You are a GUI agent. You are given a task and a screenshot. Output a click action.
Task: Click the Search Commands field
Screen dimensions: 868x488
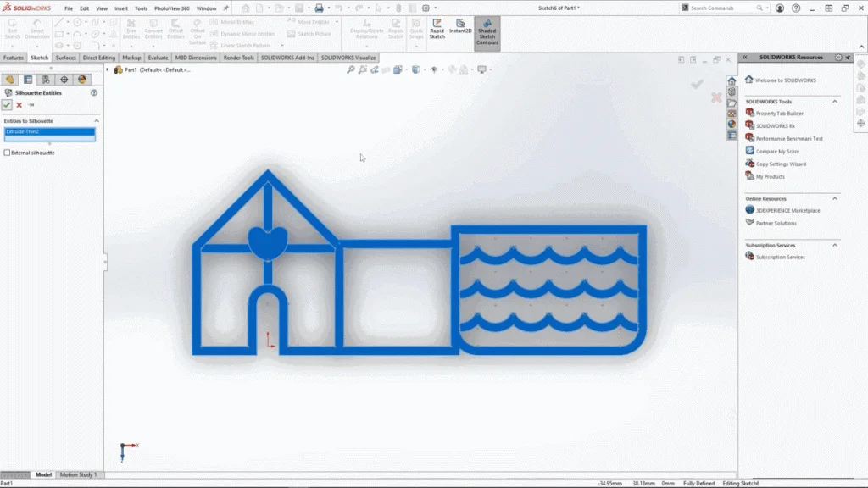tap(723, 8)
